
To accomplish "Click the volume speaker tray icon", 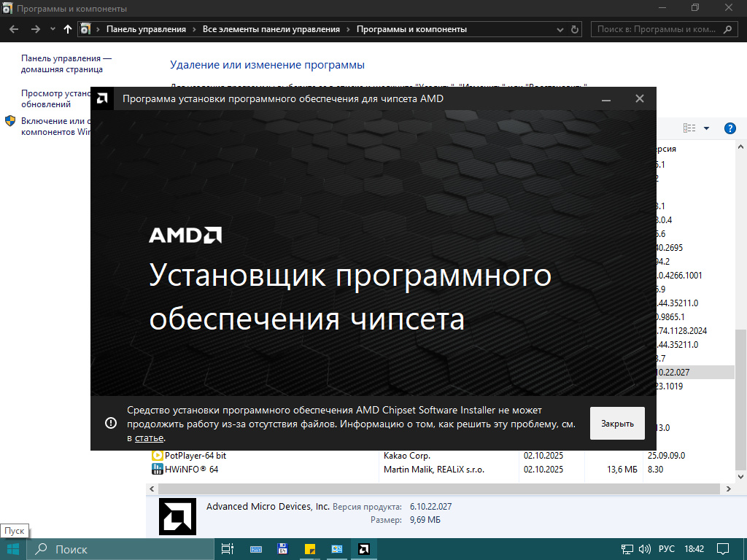I will coord(645,549).
